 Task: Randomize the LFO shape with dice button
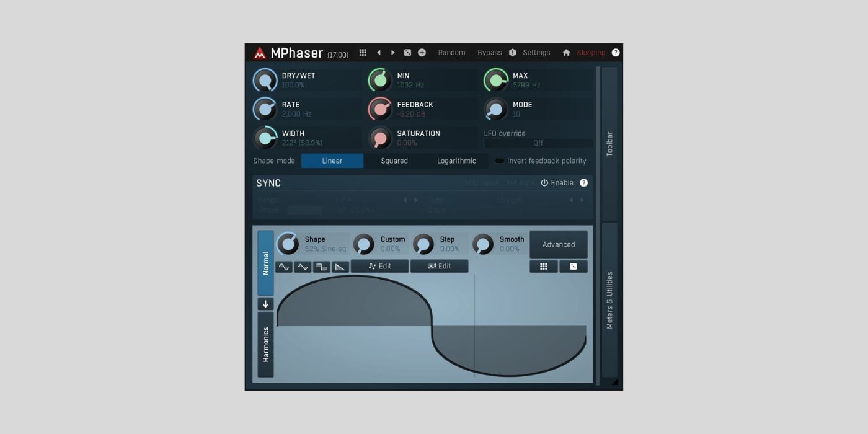[x=573, y=267]
